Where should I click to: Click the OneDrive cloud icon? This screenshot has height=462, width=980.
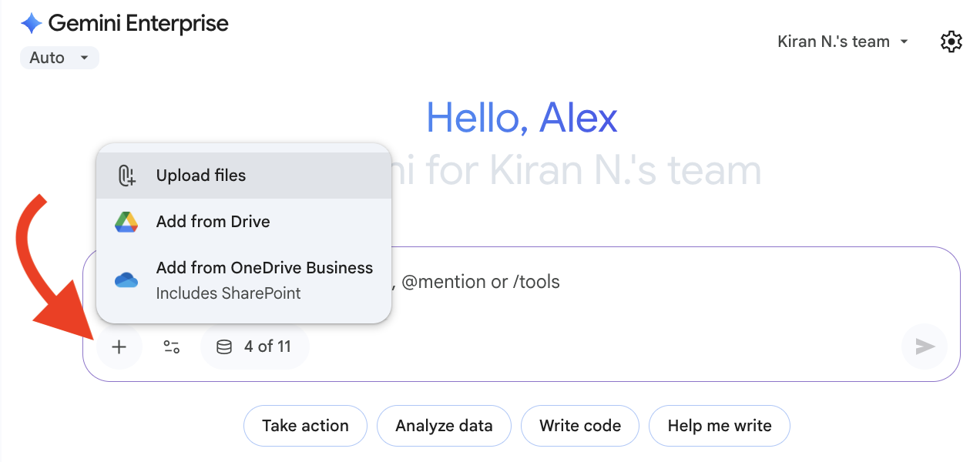point(128,280)
